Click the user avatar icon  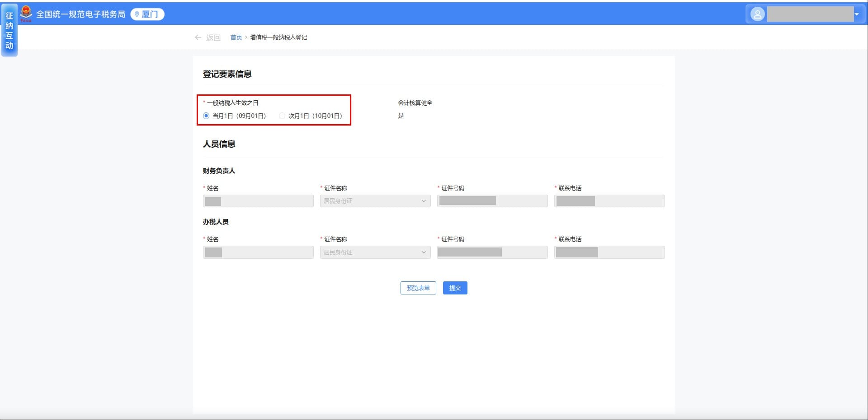click(x=757, y=14)
